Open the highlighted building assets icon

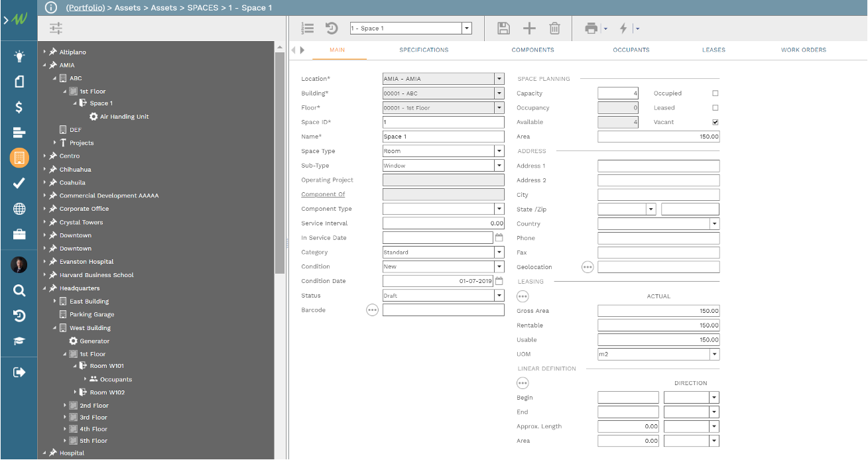19,158
